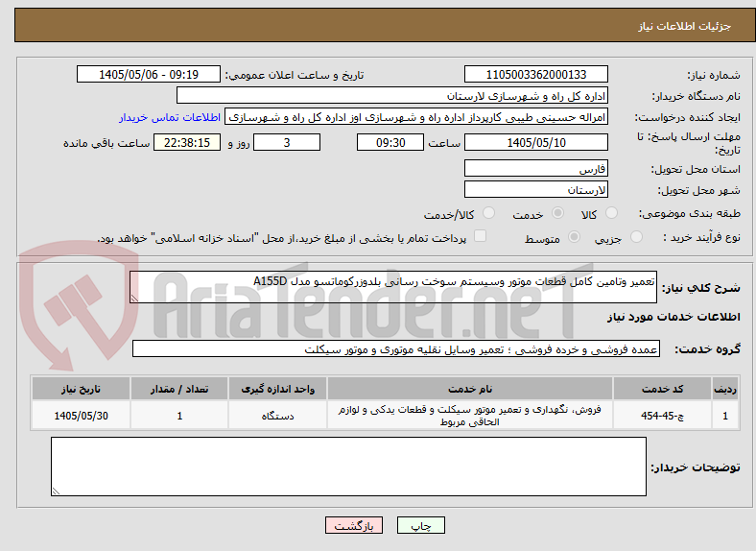This screenshot has height=551, width=756.
Task: Select the خدمت radio button
Action: 557,213
